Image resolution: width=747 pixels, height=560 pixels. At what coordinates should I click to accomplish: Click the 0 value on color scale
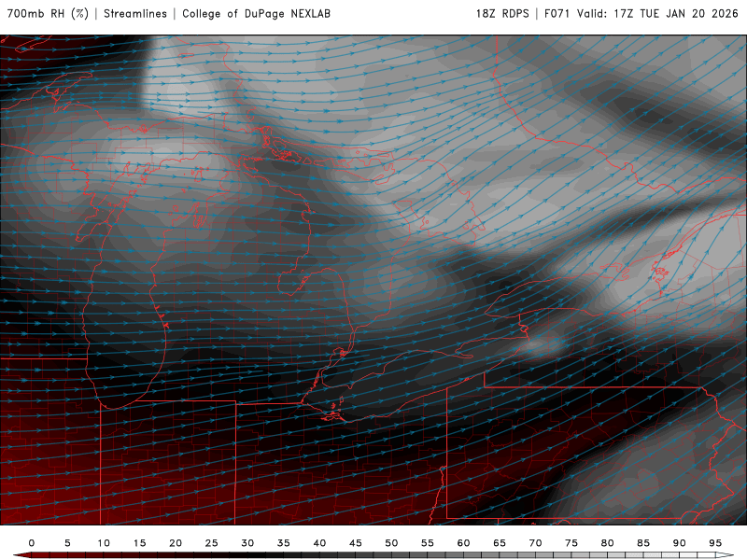tap(32, 543)
